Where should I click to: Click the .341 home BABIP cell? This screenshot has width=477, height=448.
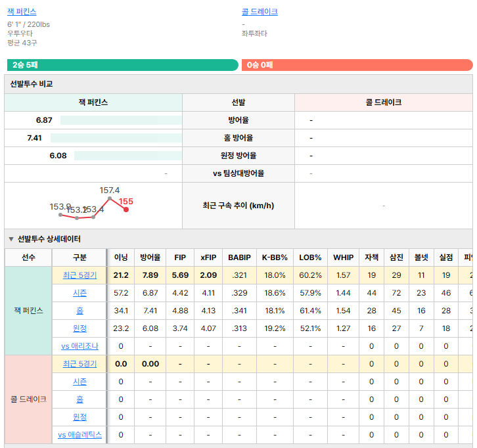pos(239,311)
